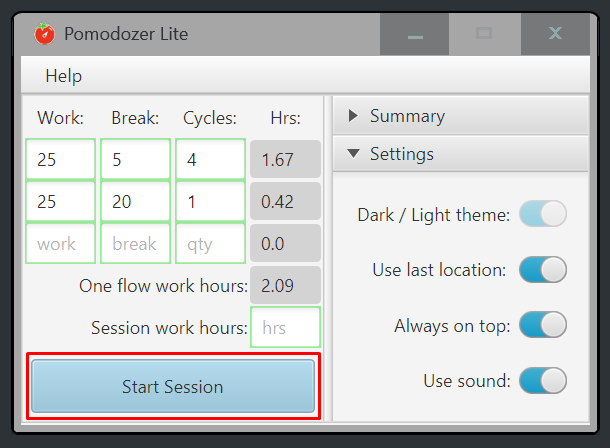Click the maximize window button
The width and height of the screenshot is (610, 448).
point(484,35)
